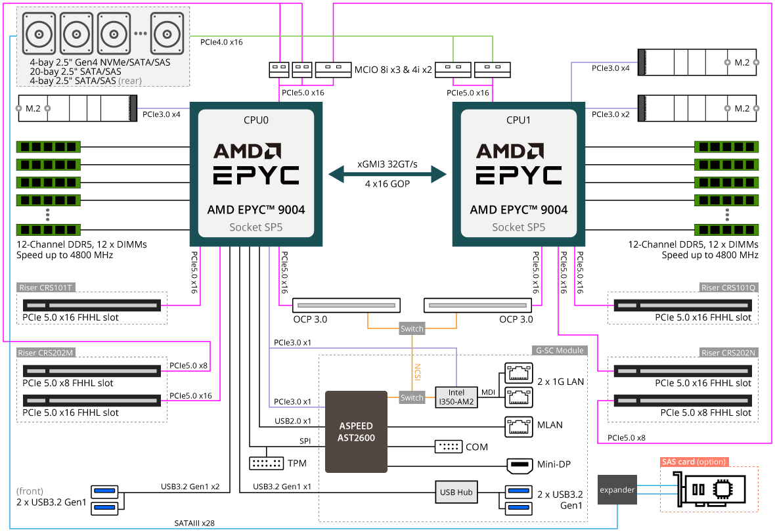775x532 pixels.
Task: Select the Mini-DP port icon
Action: pyautogui.click(x=520, y=466)
